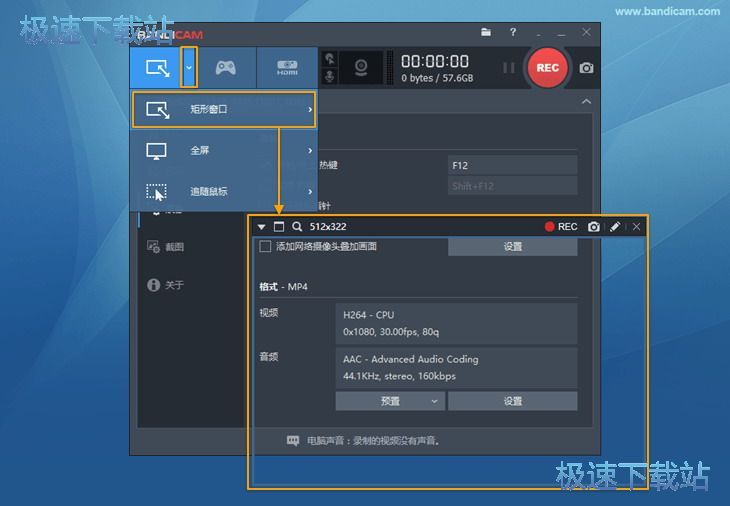Open the capture window dropdown triangle

262,227
